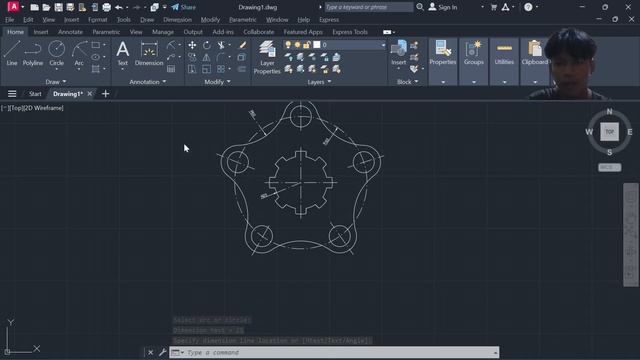The width and height of the screenshot is (640, 360).
Task: Click the Scale tool icon
Action: coord(207,69)
